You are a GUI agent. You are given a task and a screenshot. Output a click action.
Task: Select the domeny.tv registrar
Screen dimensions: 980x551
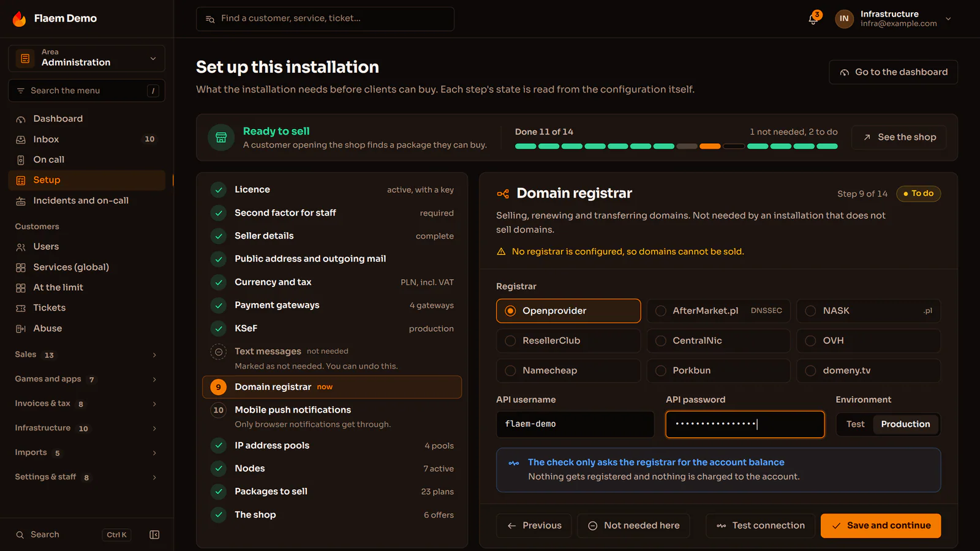[869, 371]
